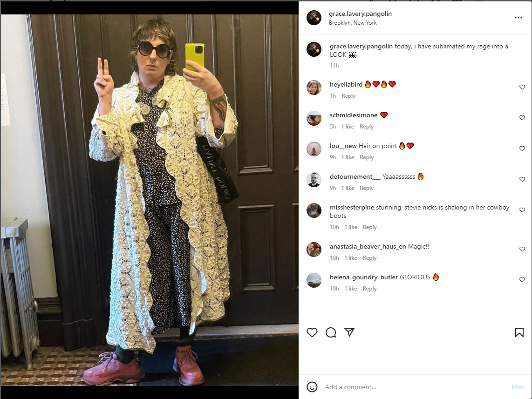Click the Post button
Image resolution: width=532 pixels, height=399 pixels.
(x=518, y=387)
